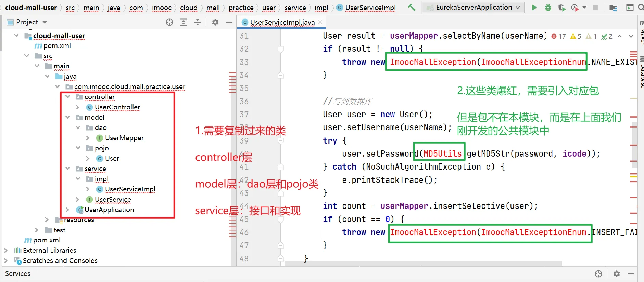Click the 5 warnings indicator
The width and height of the screenshot is (644, 282).
(x=576, y=36)
